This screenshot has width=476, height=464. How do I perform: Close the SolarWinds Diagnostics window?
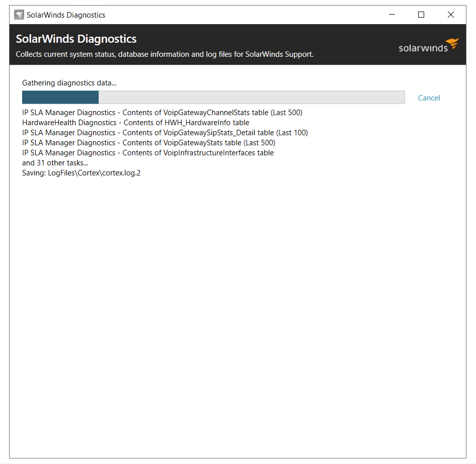[451, 15]
